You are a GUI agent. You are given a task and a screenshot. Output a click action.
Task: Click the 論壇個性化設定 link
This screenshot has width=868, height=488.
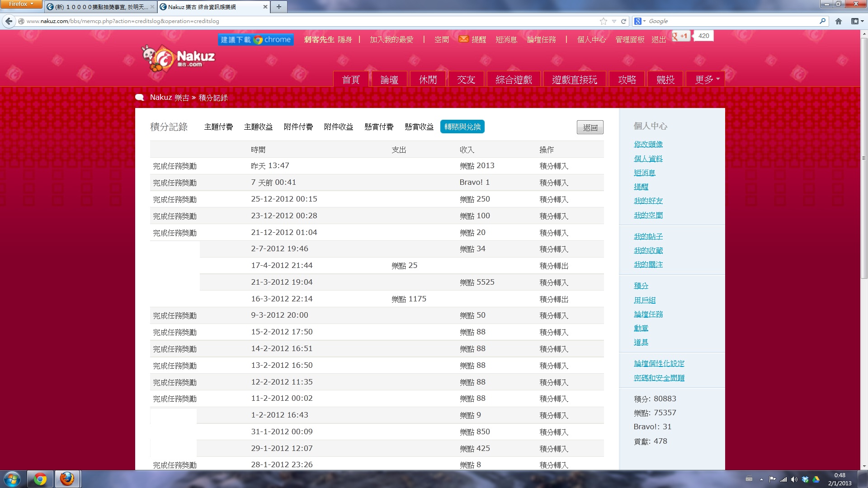pyautogui.click(x=659, y=363)
